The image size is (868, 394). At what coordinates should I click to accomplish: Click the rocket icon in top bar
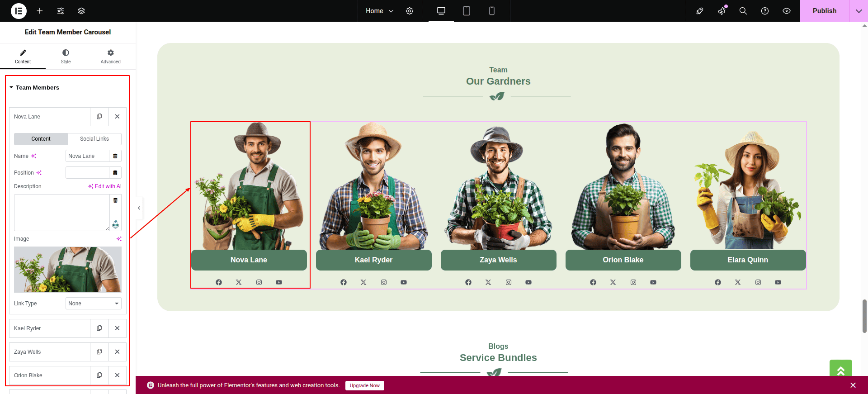700,11
